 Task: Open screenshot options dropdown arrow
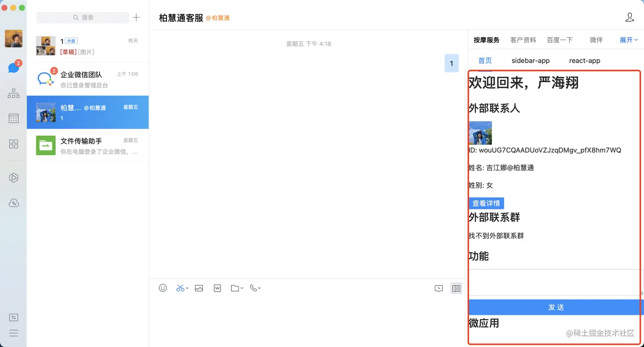187,289
